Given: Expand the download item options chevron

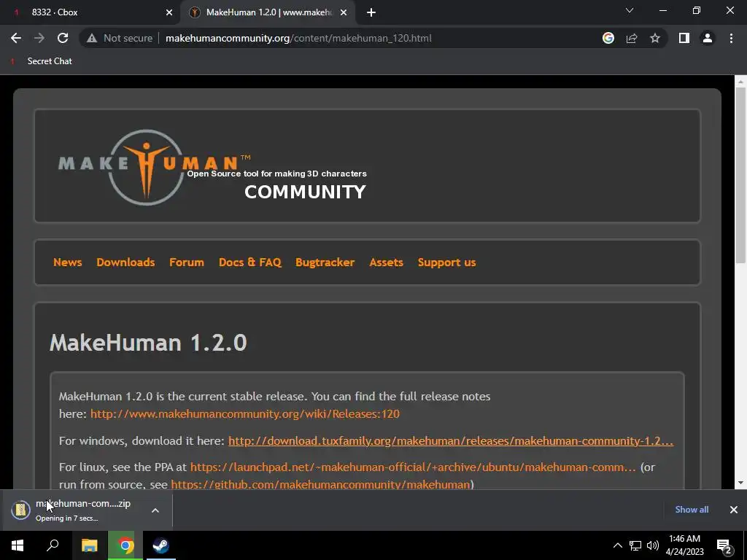Looking at the screenshot, I should tap(155, 510).
